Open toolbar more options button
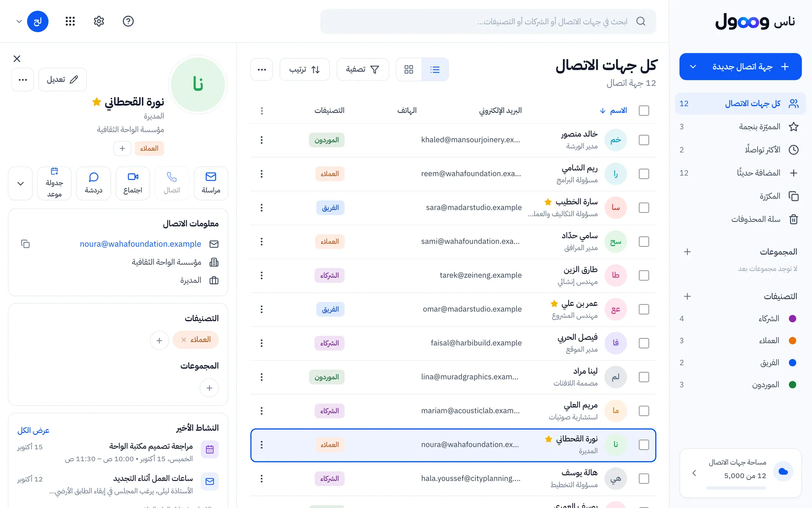Screen dimensions: 812x508 262,69
